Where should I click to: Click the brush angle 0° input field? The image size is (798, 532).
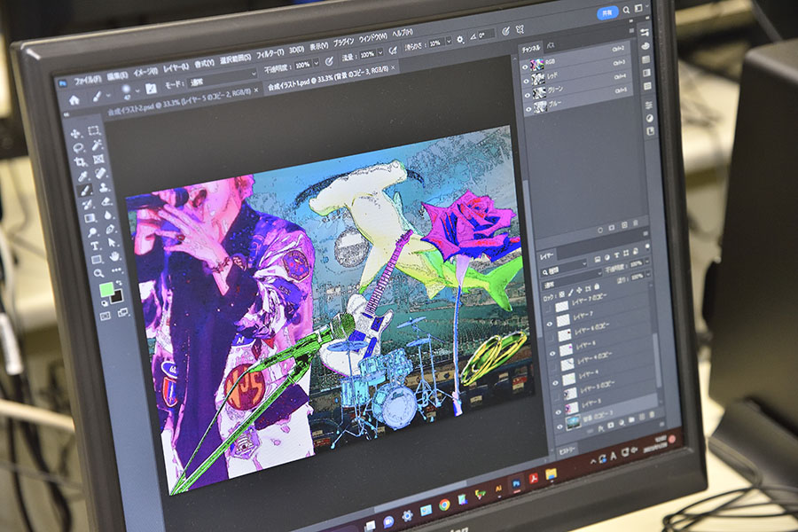pos(486,35)
